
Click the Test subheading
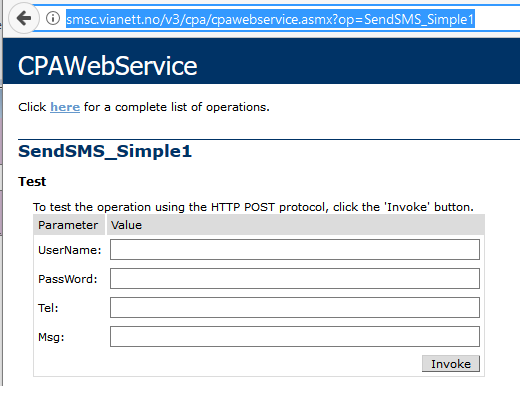tap(32, 182)
